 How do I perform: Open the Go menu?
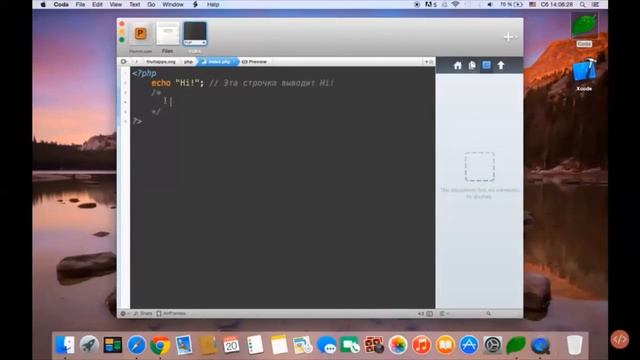point(151,4)
